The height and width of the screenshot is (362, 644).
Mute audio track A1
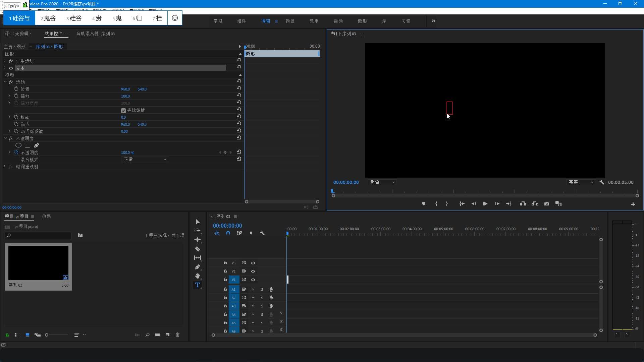pos(253,289)
